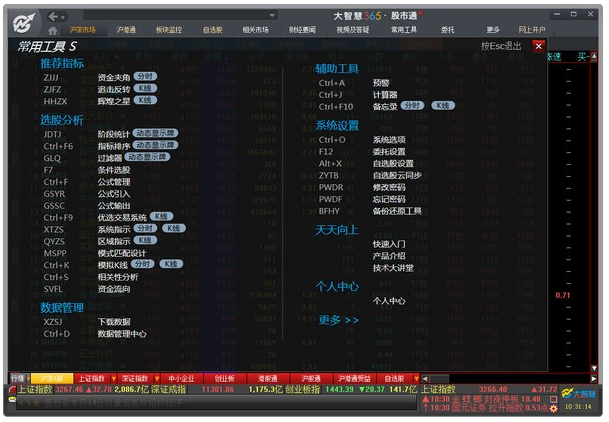This screenshot has width=609, height=422.
Task: Open 公式管理 tool
Action: (114, 182)
